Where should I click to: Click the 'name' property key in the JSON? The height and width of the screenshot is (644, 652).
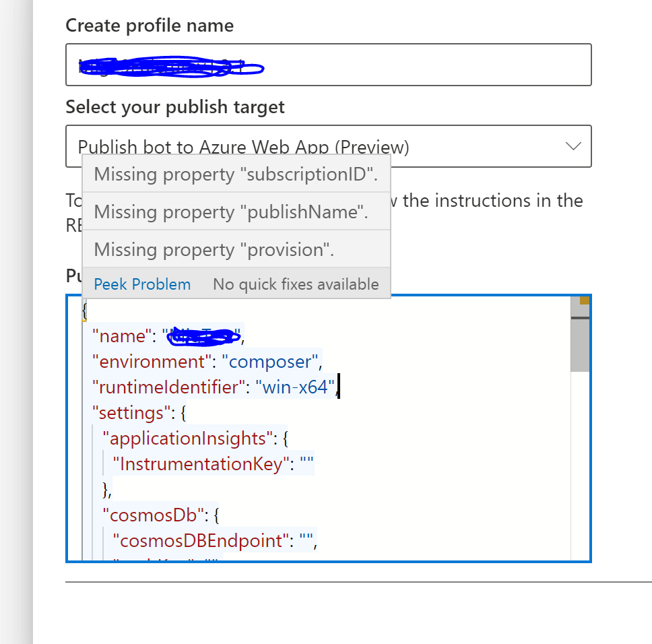pos(121,335)
